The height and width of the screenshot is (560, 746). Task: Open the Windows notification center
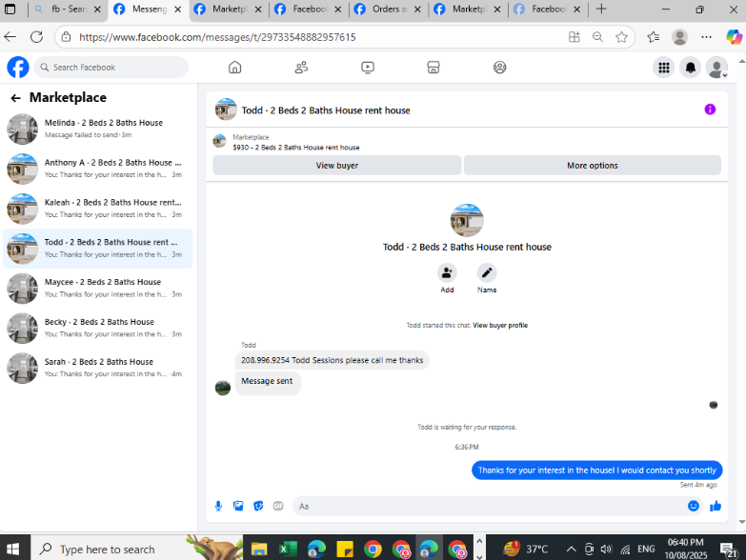(x=729, y=550)
